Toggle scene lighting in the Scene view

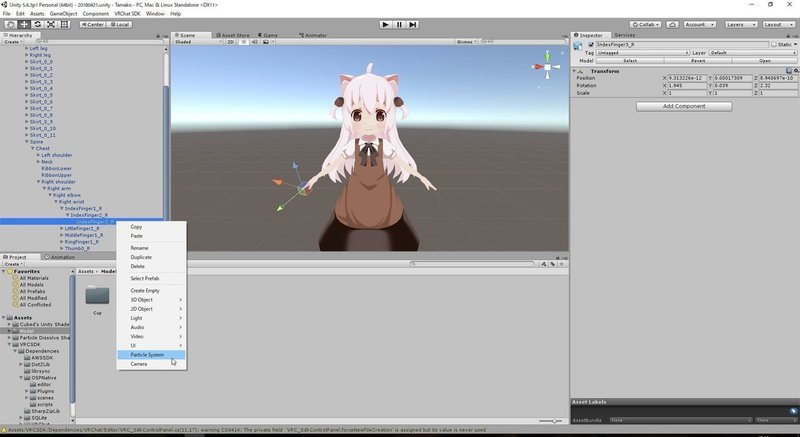(x=243, y=42)
